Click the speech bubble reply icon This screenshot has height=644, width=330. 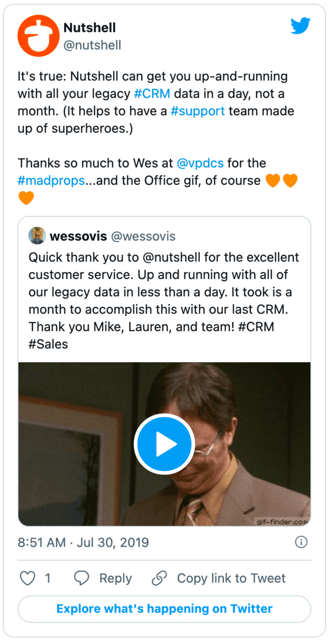click(x=81, y=579)
